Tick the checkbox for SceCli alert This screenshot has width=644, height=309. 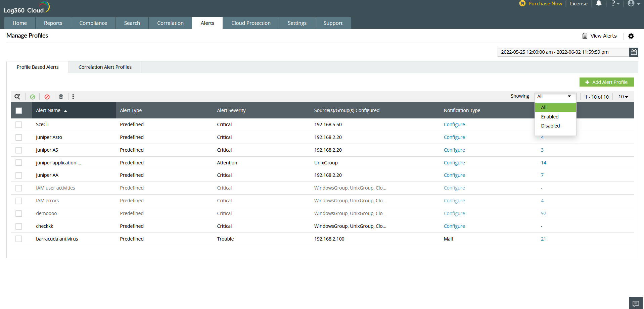[x=19, y=125]
